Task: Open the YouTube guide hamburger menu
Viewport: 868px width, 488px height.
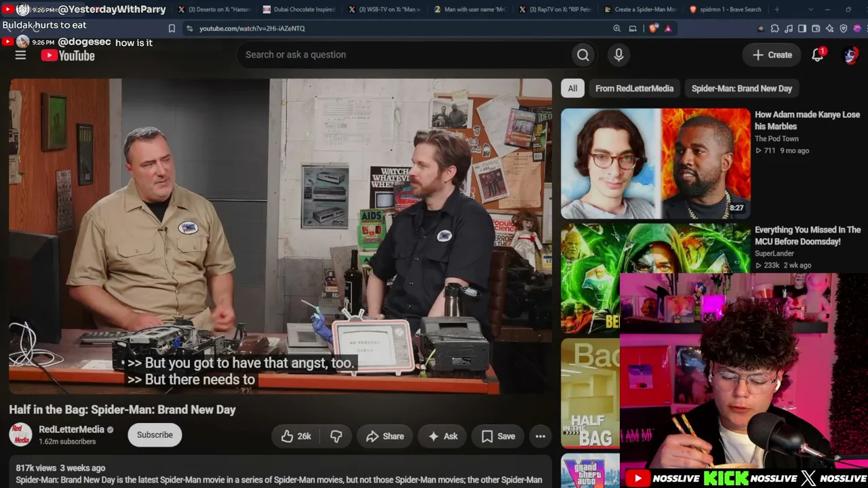Action: pyautogui.click(x=20, y=55)
